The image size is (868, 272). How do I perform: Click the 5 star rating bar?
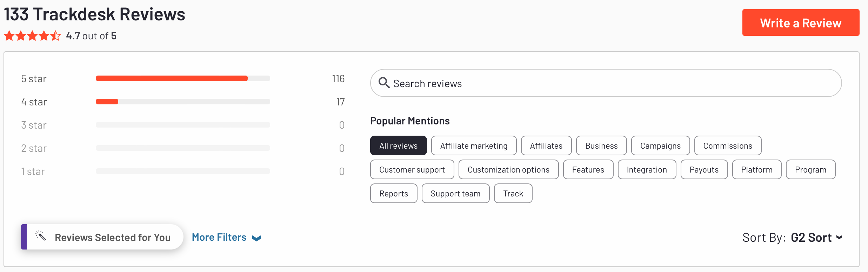tap(182, 78)
